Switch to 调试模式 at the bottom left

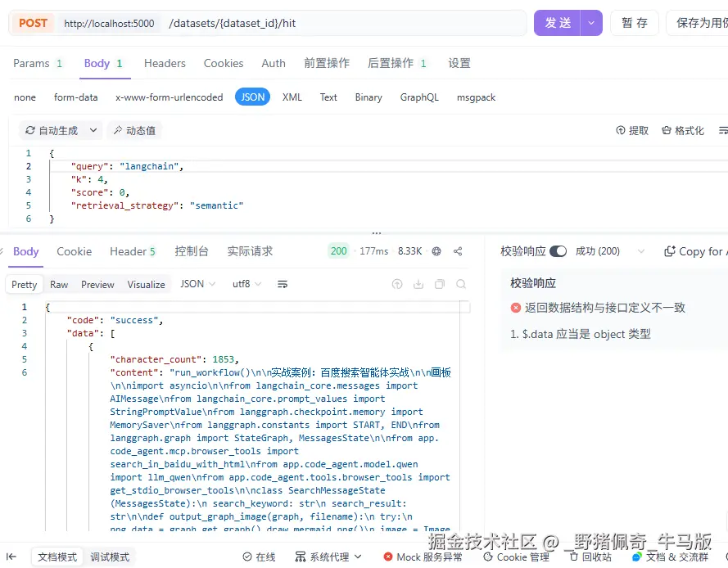pos(111,557)
